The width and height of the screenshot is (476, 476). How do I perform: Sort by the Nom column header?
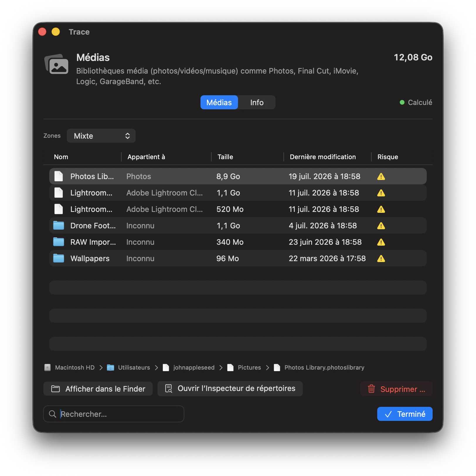61,157
